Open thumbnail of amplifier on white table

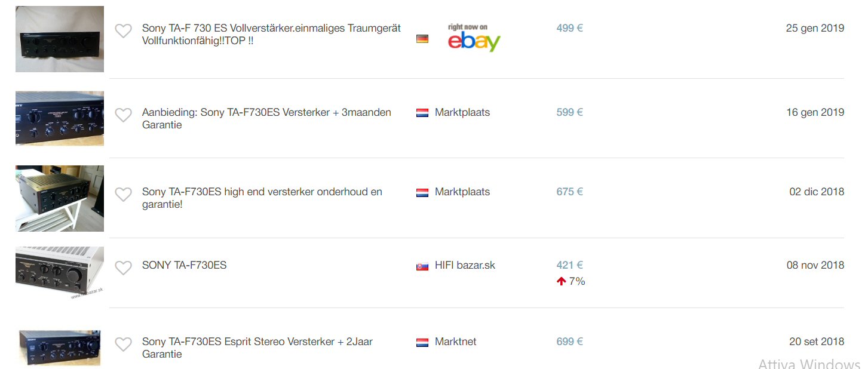pyautogui.click(x=60, y=198)
